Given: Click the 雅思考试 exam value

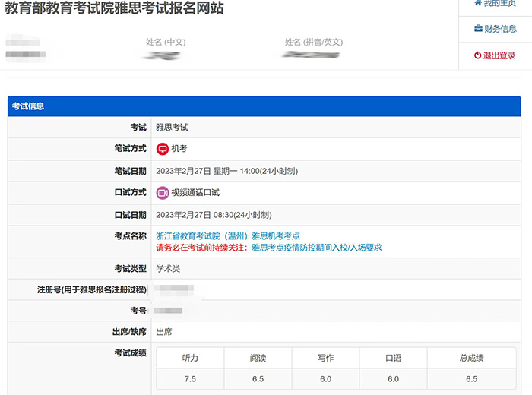Looking at the screenshot, I should [172, 127].
